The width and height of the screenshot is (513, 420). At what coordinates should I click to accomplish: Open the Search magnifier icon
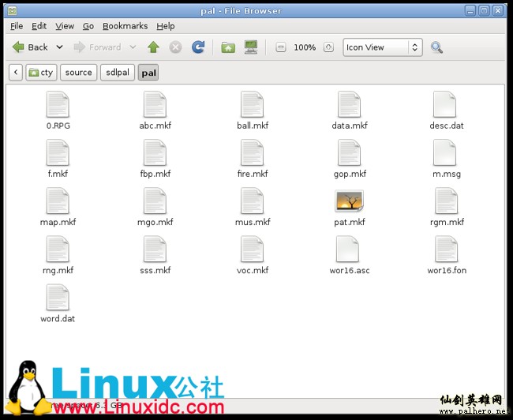pyautogui.click(x=436, y=47)
